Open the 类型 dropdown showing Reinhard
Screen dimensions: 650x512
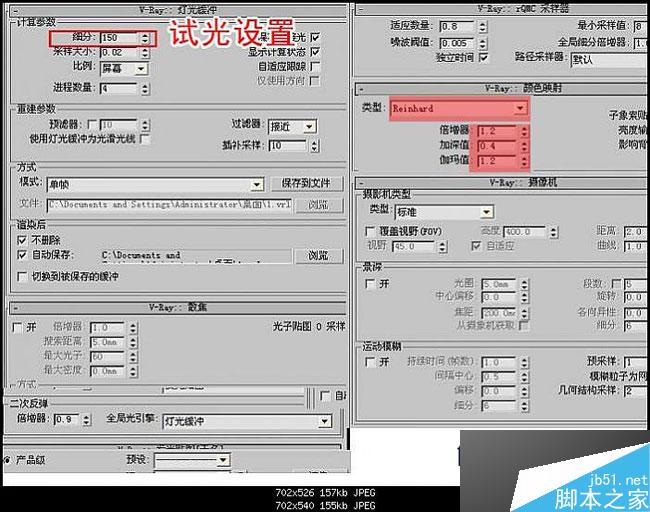pos(459,109)
